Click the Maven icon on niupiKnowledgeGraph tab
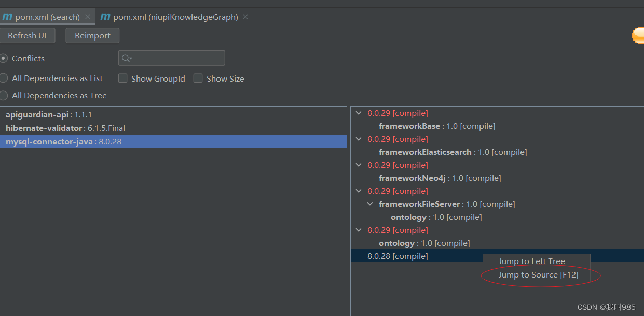 [105, 17]
